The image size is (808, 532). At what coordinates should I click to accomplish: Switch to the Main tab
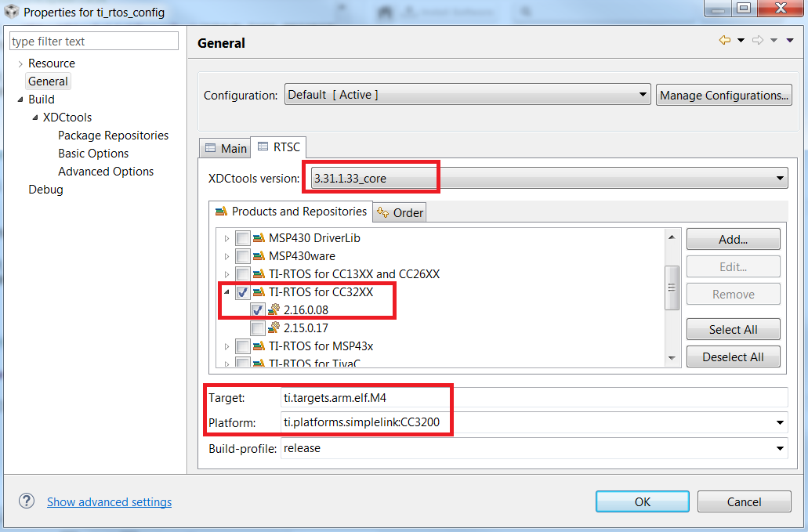[226, 148]
